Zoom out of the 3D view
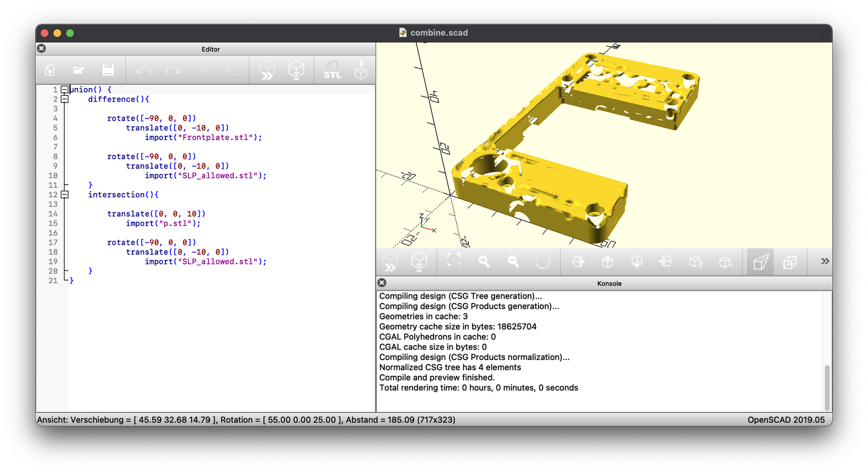 click(x=513, y=262)
